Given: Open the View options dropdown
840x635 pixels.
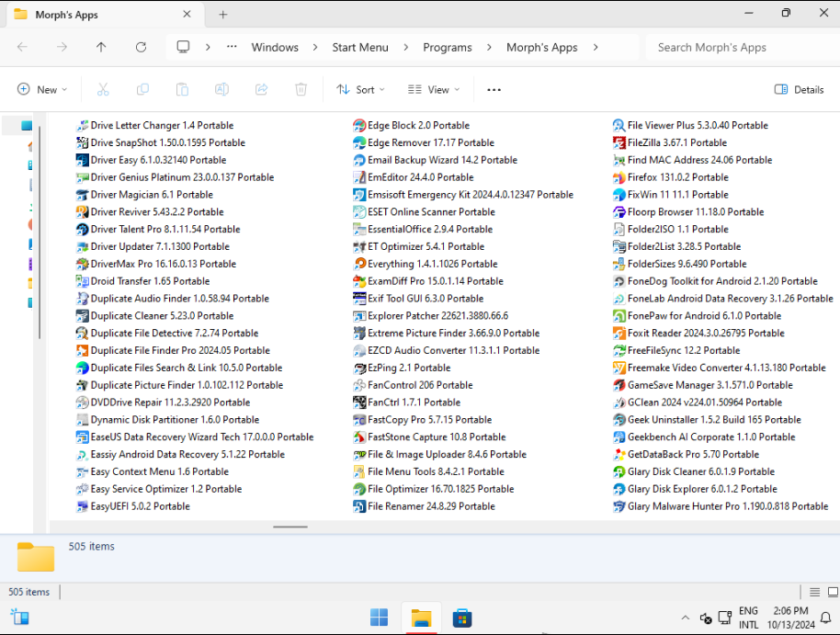Looking at the screenshot, I should point(433,89).
